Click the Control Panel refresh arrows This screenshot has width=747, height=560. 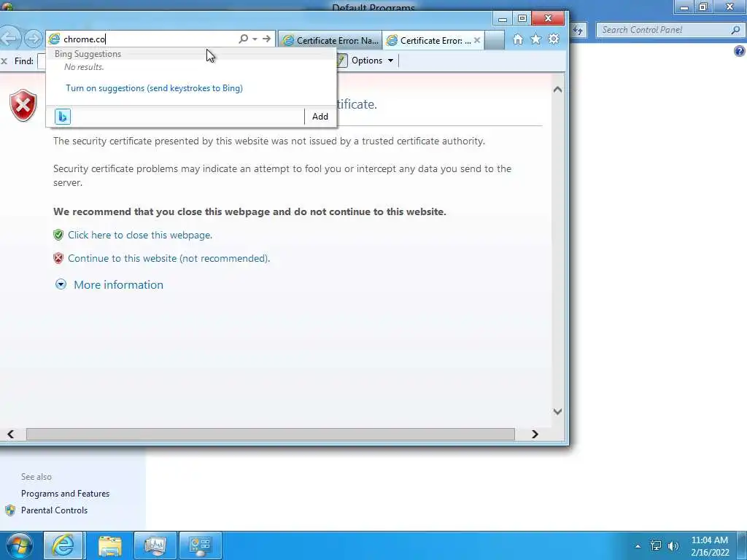click(578, 31)
